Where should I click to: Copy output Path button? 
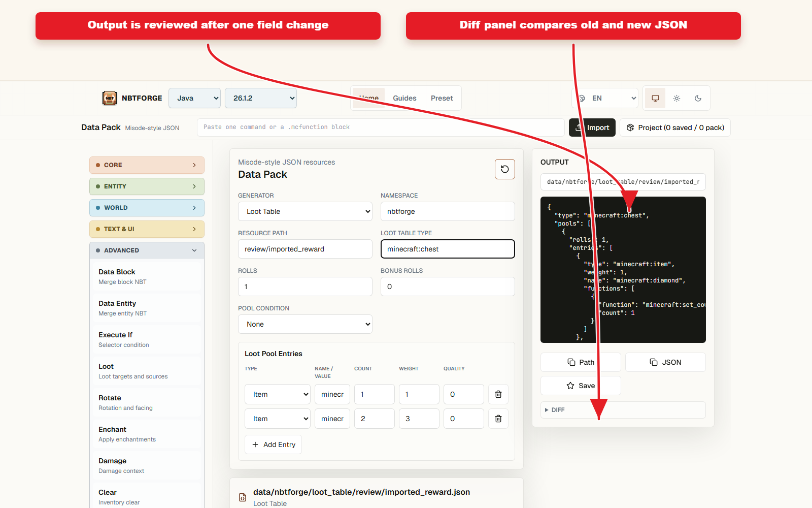581,362
